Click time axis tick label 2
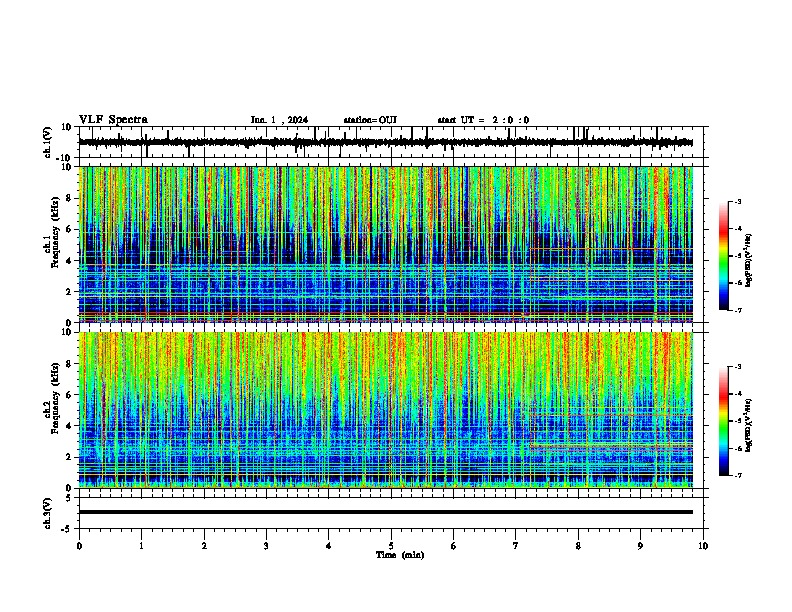Image resolution: width=792 pixels, height=612 pixels. 204,546
